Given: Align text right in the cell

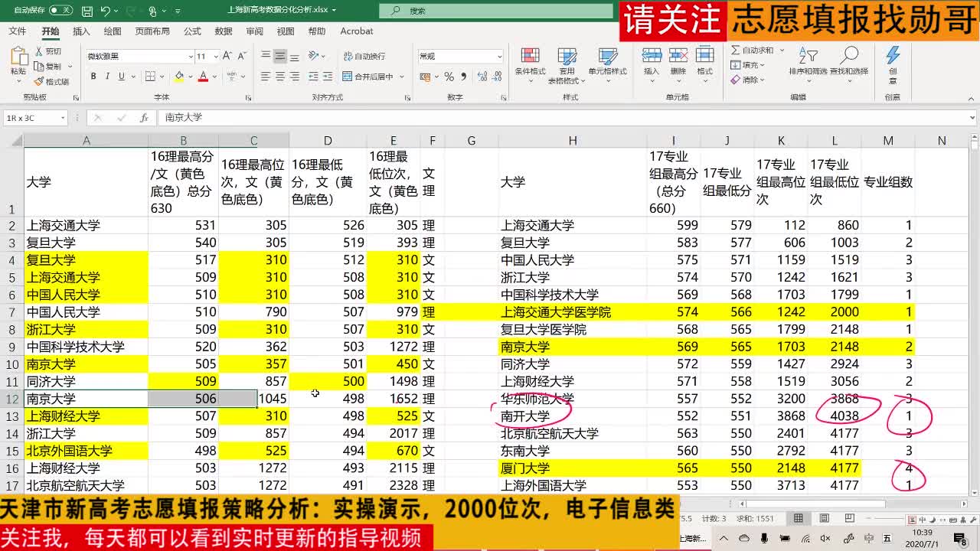Looking at the screenshot, I should pos(295,77).
